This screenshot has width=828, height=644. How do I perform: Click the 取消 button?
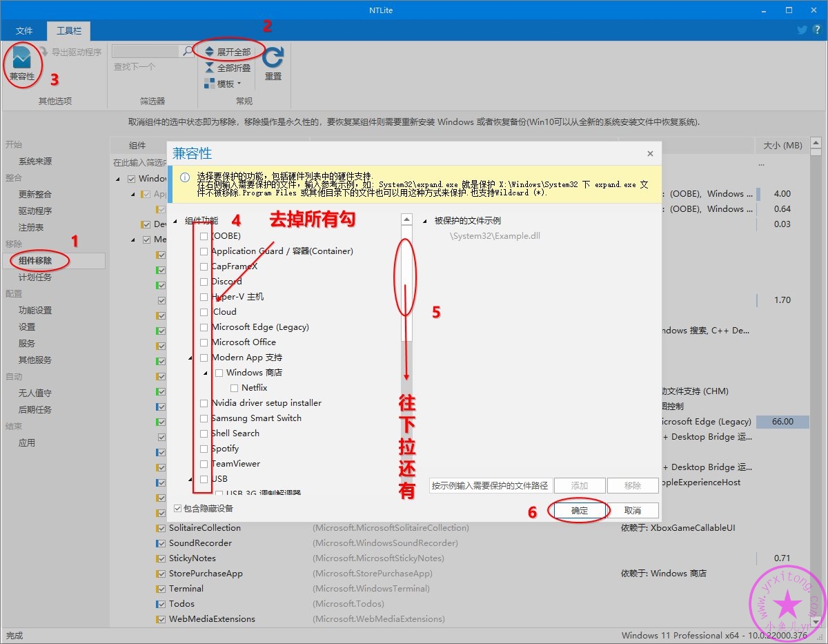coord(632,511)
